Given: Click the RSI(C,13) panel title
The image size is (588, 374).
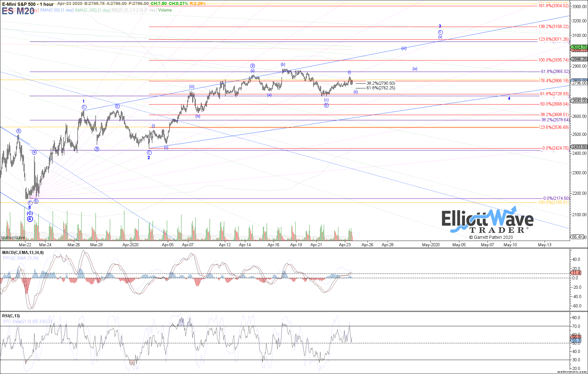Looking at the screenshot, I should (11, 316).
